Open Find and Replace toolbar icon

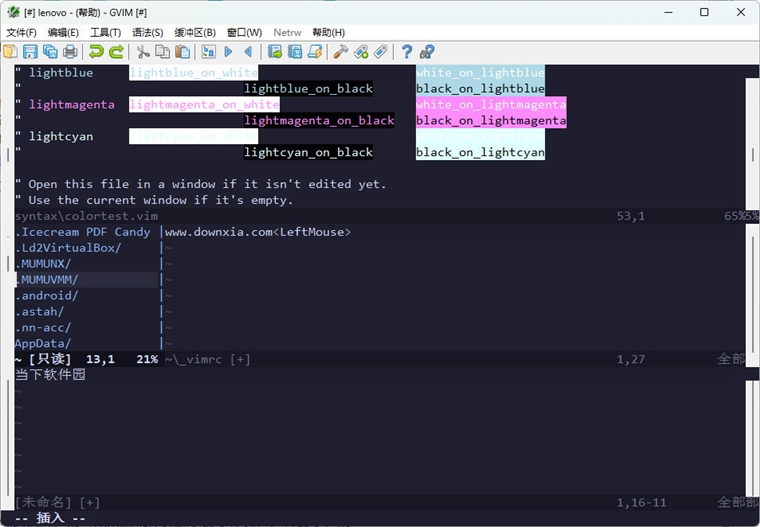click(208, 51)
